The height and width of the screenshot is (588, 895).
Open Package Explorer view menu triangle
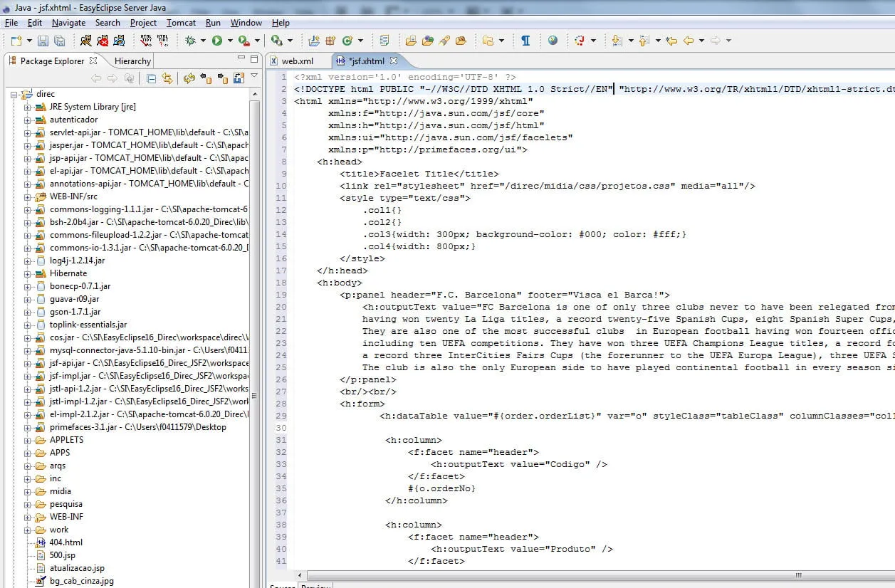[x=254, y=76]
